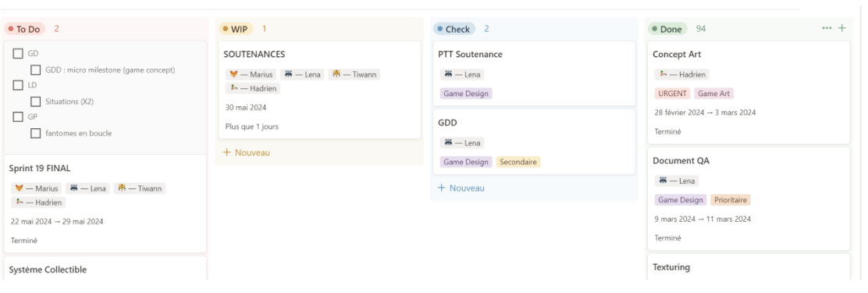Click Lena raccoon avatar in PTT Soutenance card
Screen dimensions: 868x293
point(448,74)
